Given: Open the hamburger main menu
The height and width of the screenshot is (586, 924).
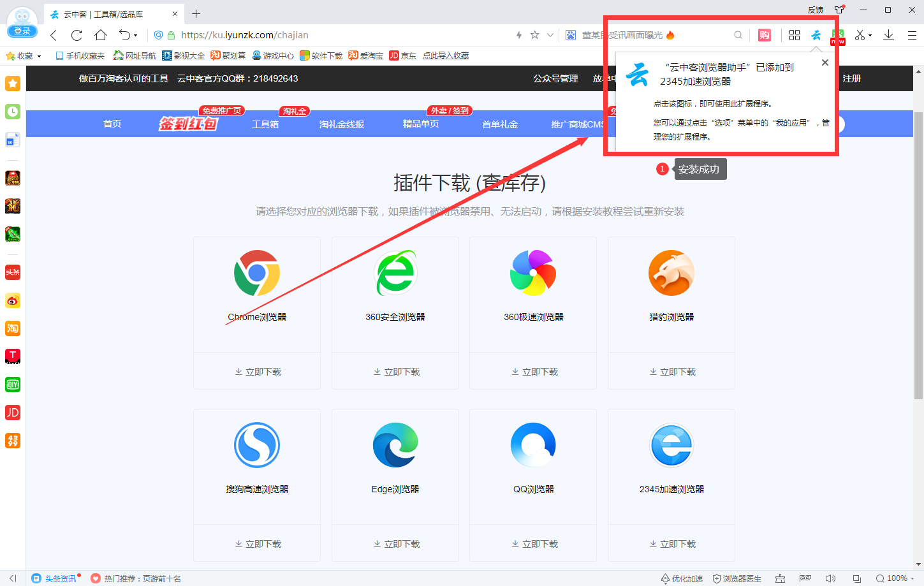Looking at the screenshot, I should [912, 35].
